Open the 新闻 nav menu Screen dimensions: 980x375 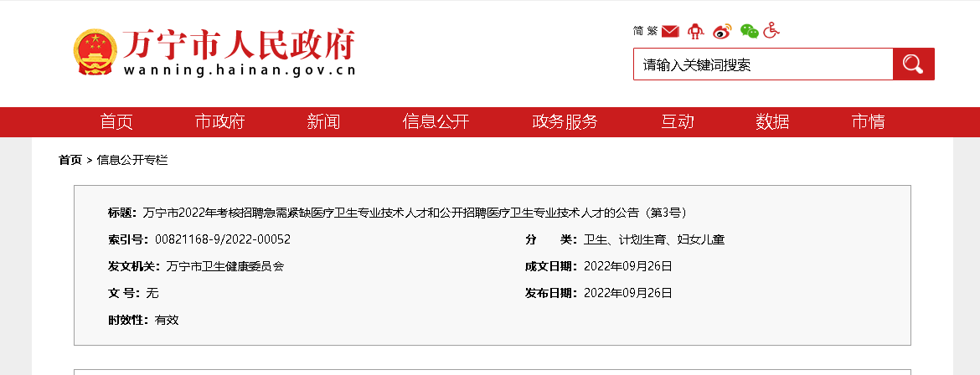pos(324,121)
